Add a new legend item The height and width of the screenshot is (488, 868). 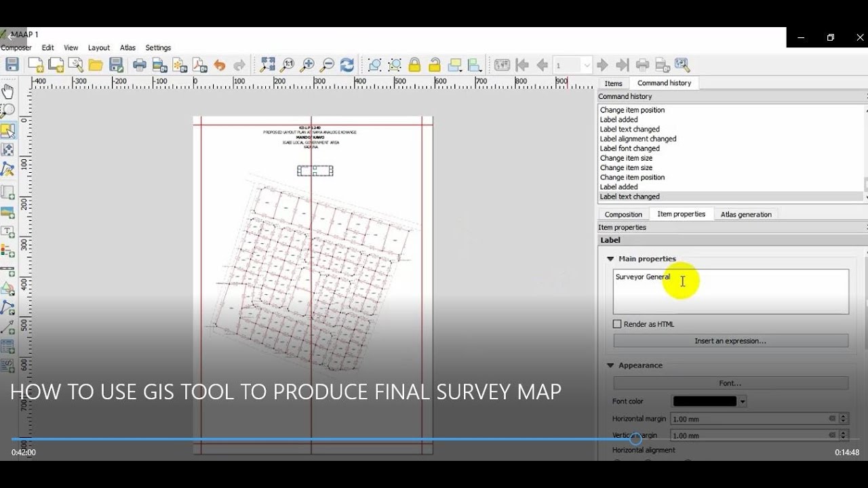[7, 251]
